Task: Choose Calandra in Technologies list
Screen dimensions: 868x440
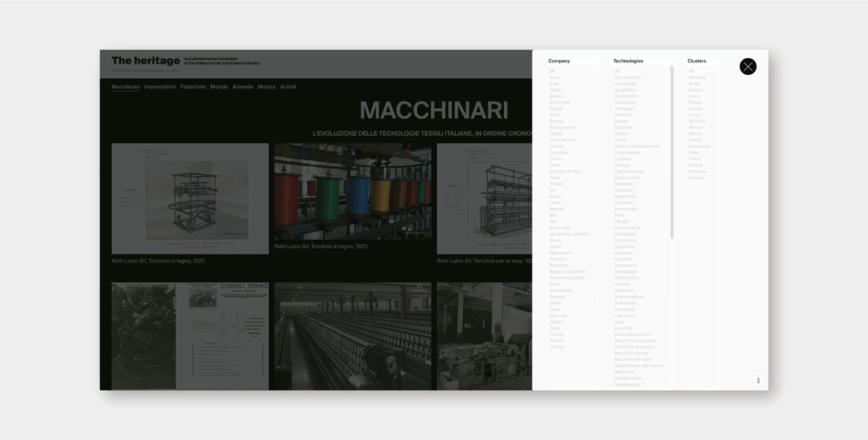Action: coord(623,128)
